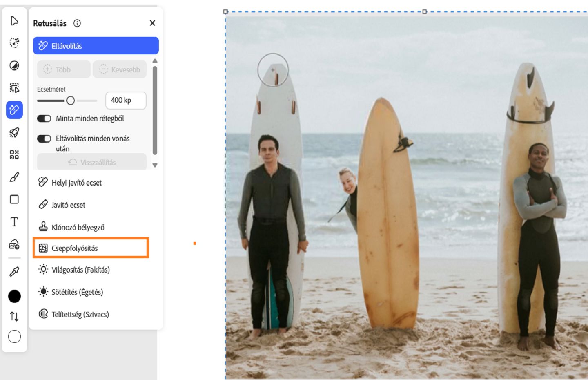Select the Javító ecset tool
Image resolution: width=588 pixels, height=380 pixels.
69,205
